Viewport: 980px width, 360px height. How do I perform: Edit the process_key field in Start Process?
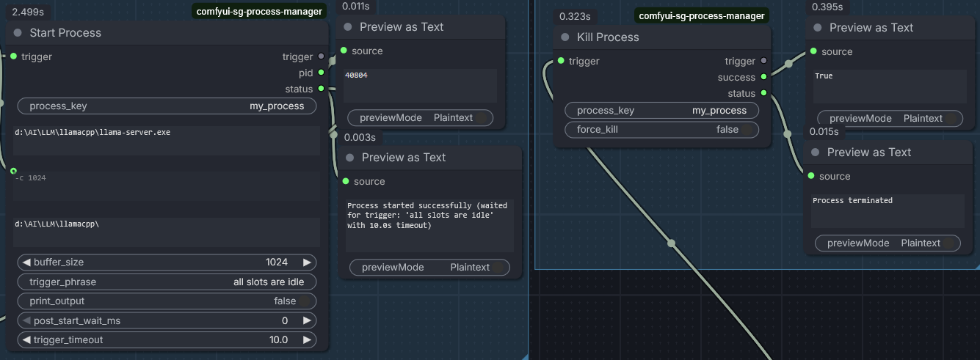click(x=167, y=106)
